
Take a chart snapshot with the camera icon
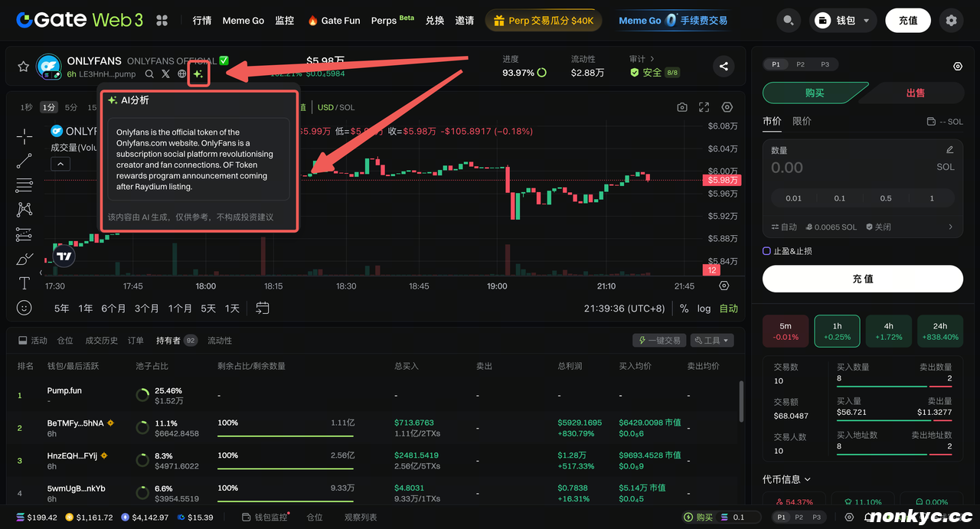coord(682,108)
